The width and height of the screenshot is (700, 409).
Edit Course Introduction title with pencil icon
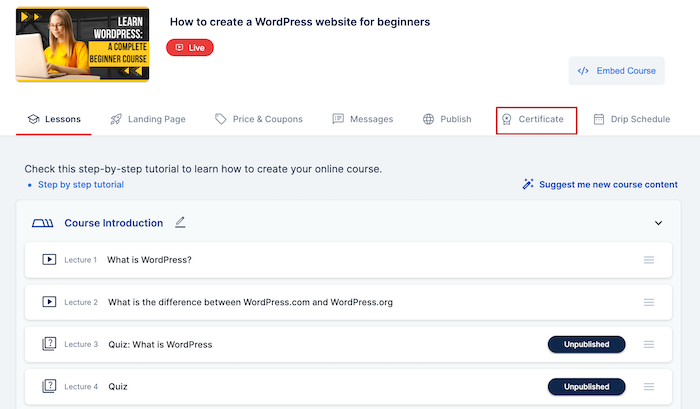180,222
